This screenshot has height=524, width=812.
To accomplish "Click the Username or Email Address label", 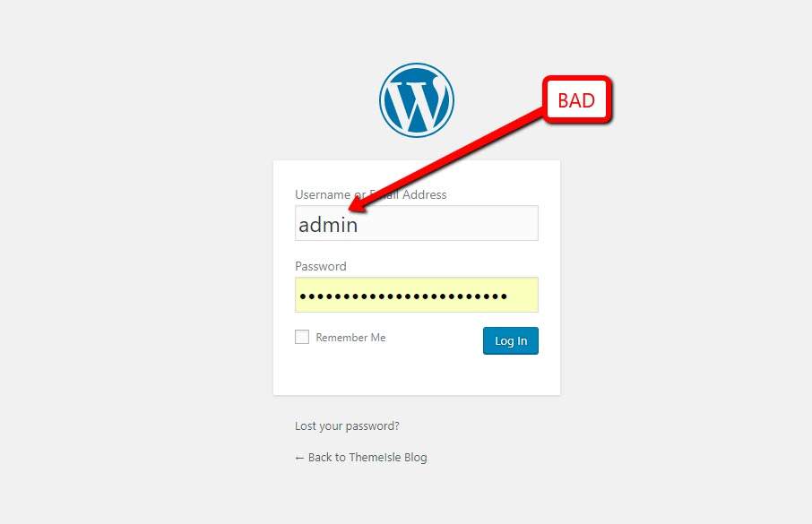I will click(x=371, y=194).
